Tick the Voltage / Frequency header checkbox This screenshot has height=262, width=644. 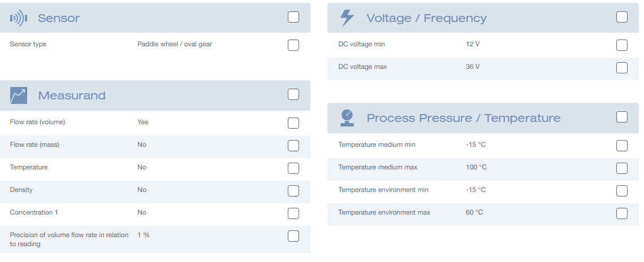pyautogui.click(x=622, y=17)
